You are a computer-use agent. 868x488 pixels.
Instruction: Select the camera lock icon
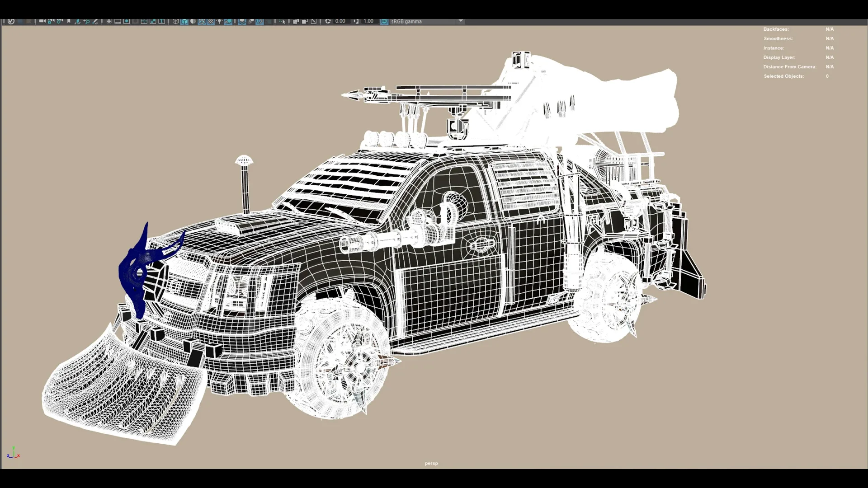(x=50, y=21)
